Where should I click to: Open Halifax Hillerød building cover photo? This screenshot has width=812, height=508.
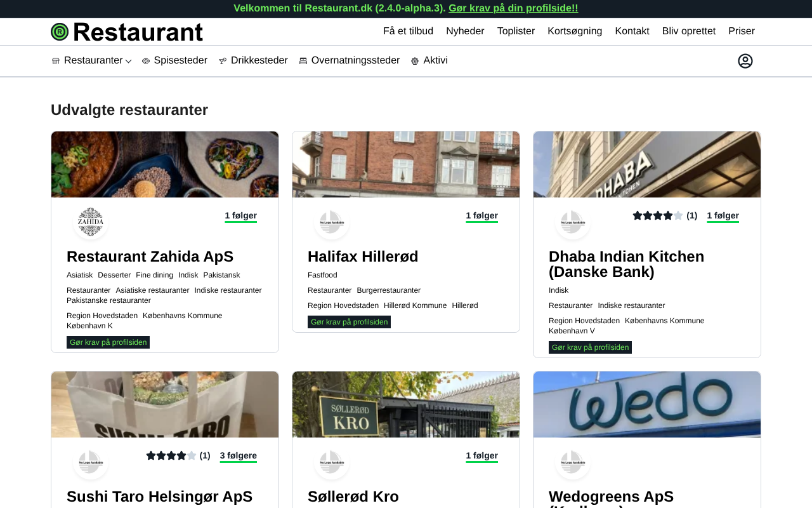click(x=406, y=164)
